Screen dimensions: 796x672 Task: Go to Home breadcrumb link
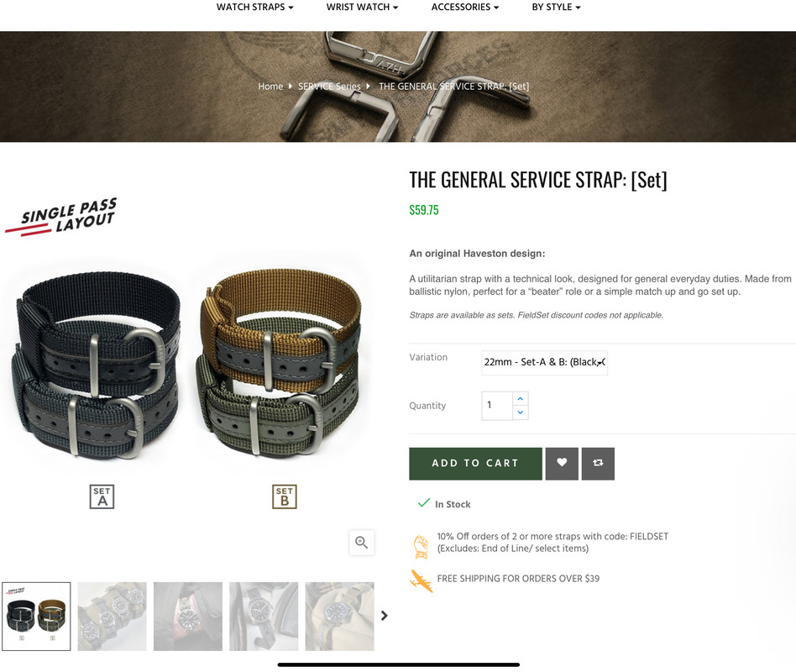[x=270, y=87]
